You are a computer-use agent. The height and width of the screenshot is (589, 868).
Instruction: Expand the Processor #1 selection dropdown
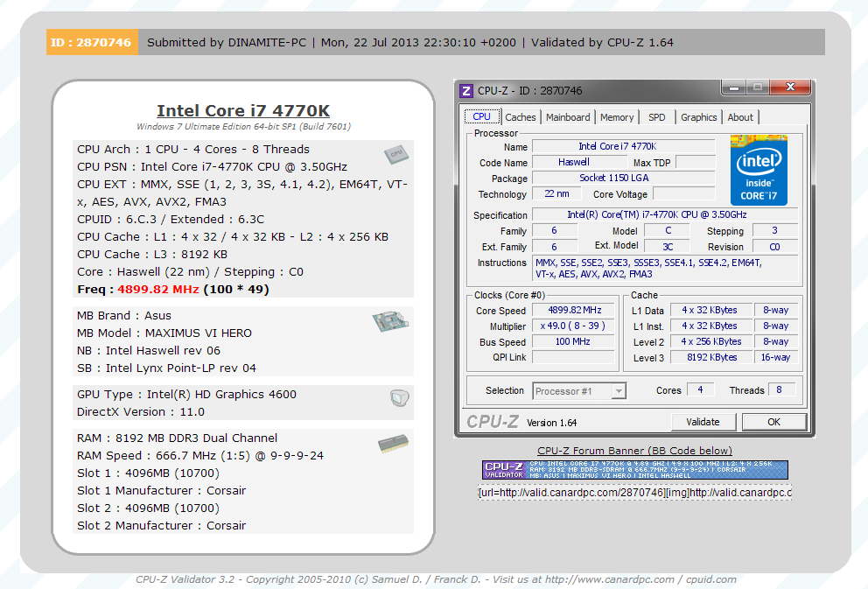619,391
